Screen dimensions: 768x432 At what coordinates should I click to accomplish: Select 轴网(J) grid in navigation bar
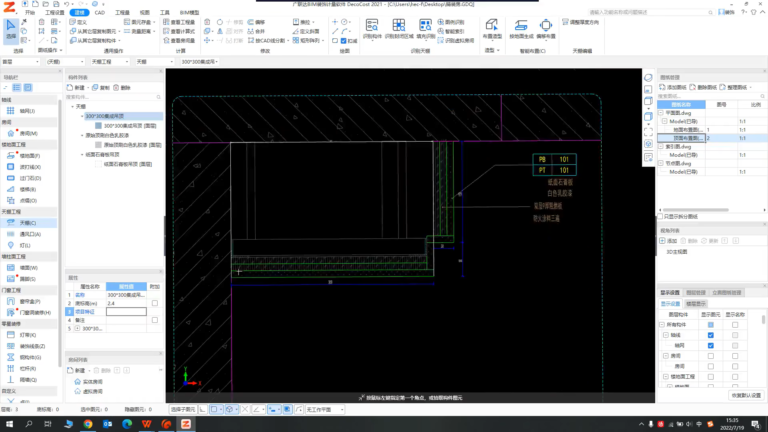coord(27,111)
